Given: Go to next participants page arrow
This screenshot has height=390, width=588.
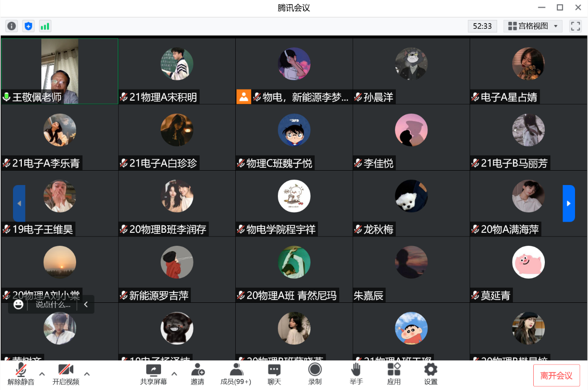Looking at the screenshot, I should click(569, 203).
